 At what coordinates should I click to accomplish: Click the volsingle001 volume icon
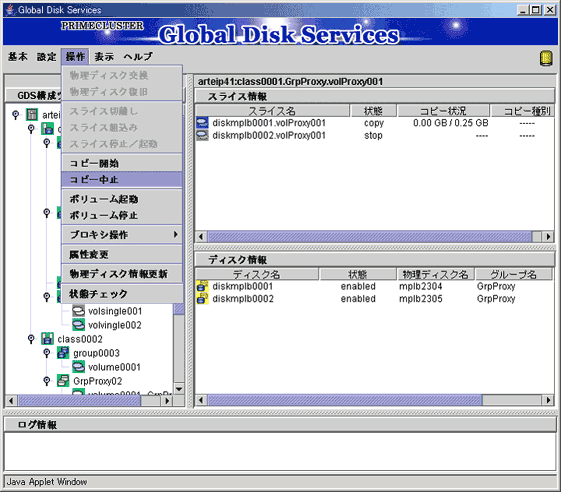(x=78, y=311)
